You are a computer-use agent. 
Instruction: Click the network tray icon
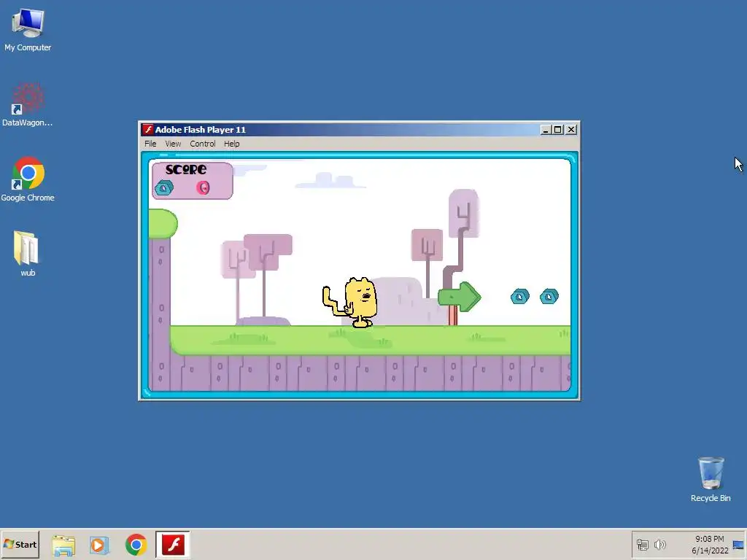click(642, 545)
